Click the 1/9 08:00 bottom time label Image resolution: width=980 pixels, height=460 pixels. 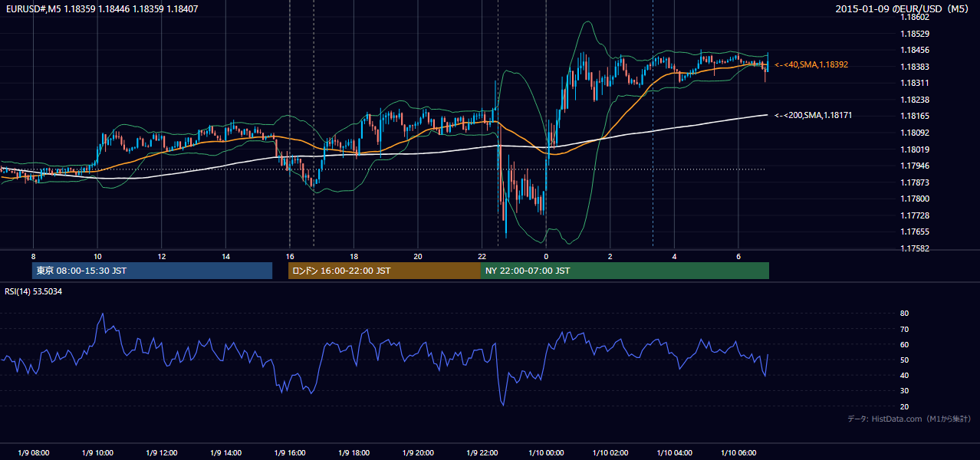click(33, 453)
